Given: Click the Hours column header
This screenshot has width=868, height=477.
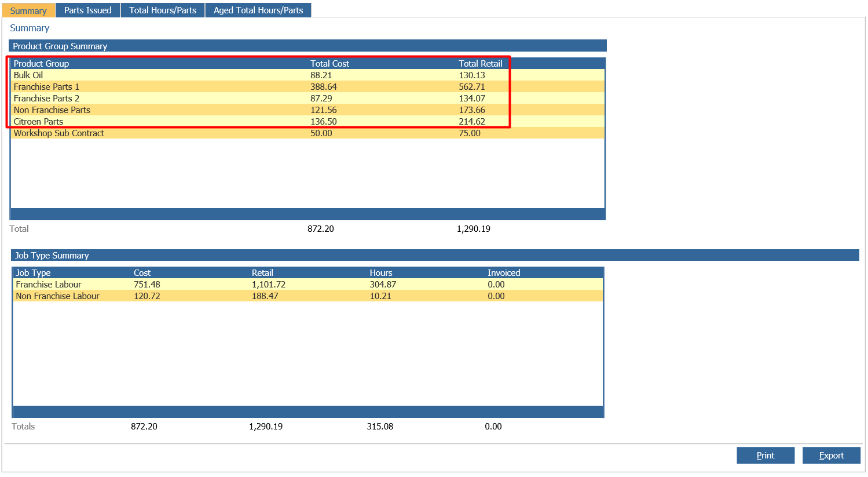Looking at the screenshot, I should click(381, 273).
